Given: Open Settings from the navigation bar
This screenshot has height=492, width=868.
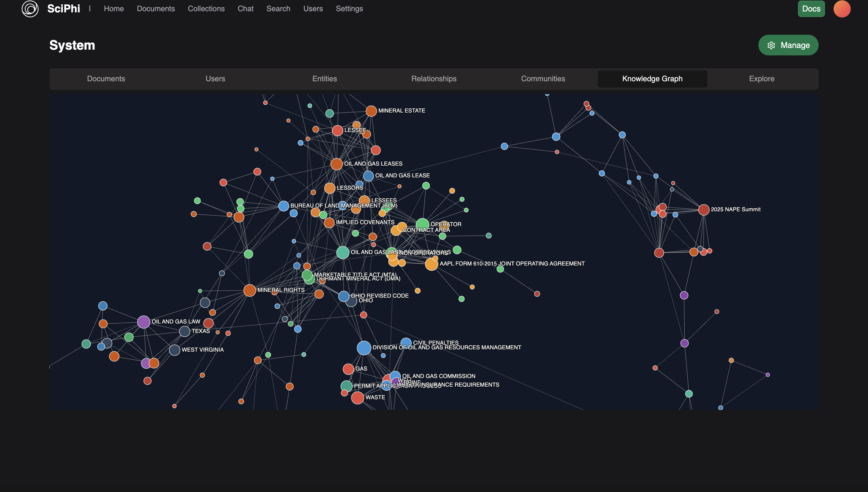Looking at the screenshot, I should (349, 9).
